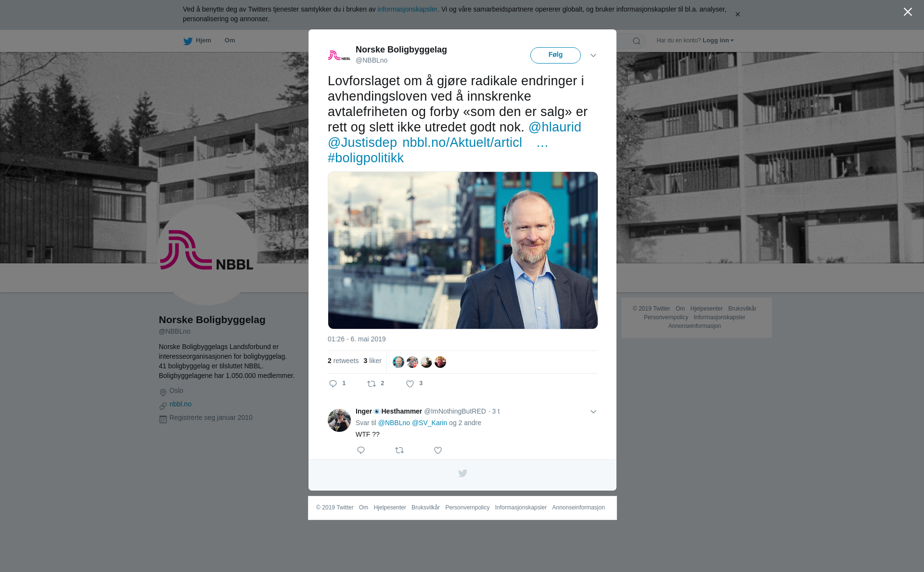This screenshot has width=924, height=572.
Task: Follow Norske Boligbyggelag with Følg button
Action: click(x=555, y=55)
